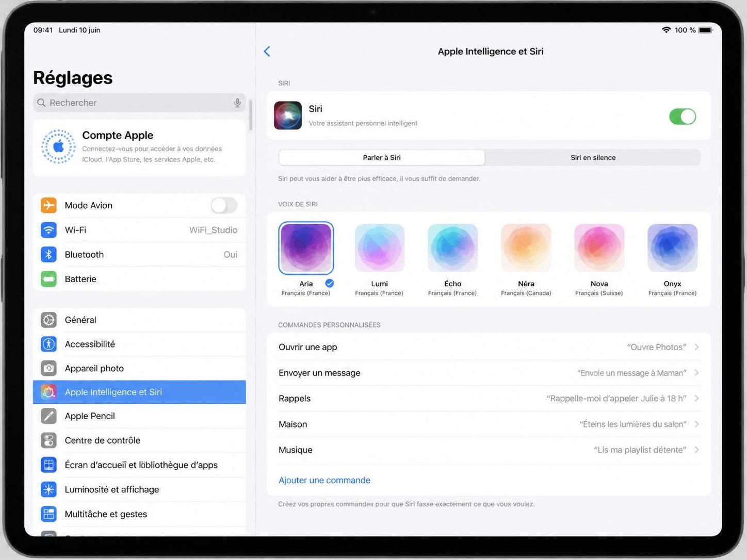Screen dimensions: 747x560
Task: Click the Écran d'accueil icon
Action: click(49, 465)
